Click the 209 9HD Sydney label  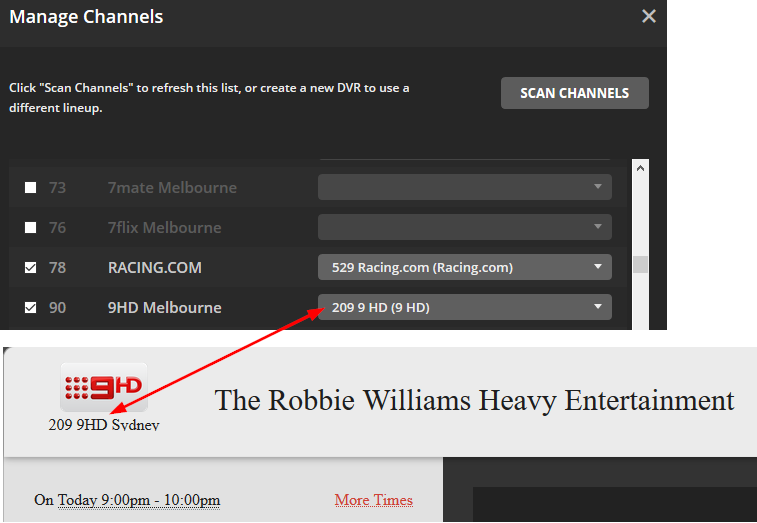click(x=104, y=424)
